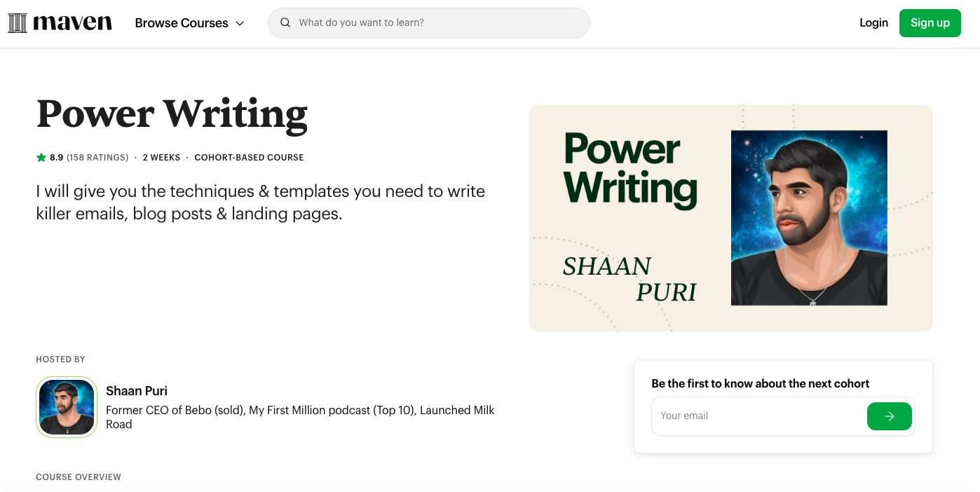Expand the Browse Courses chevron arrow
This screenshot has width=980, height=492.
(240, 23)
